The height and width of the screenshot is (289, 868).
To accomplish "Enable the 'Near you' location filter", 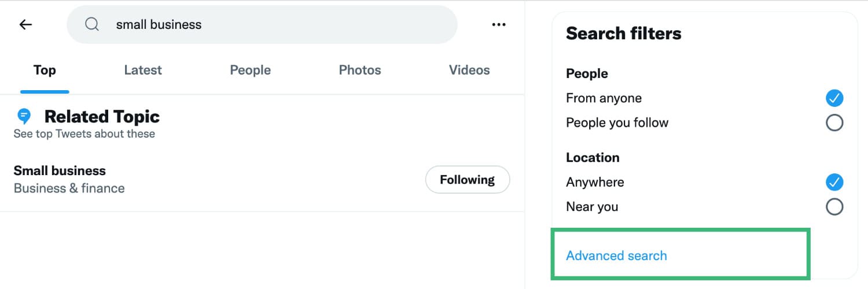I will coord(834,206).
